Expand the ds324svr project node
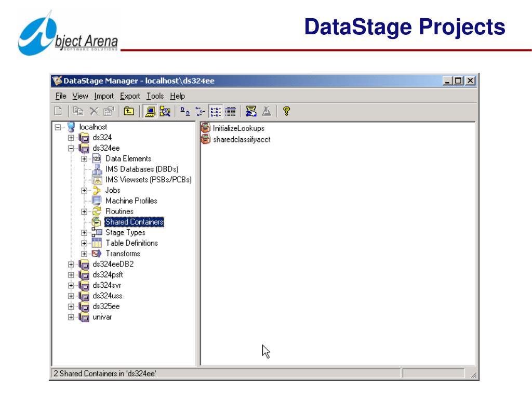 (x=71, y=285)
